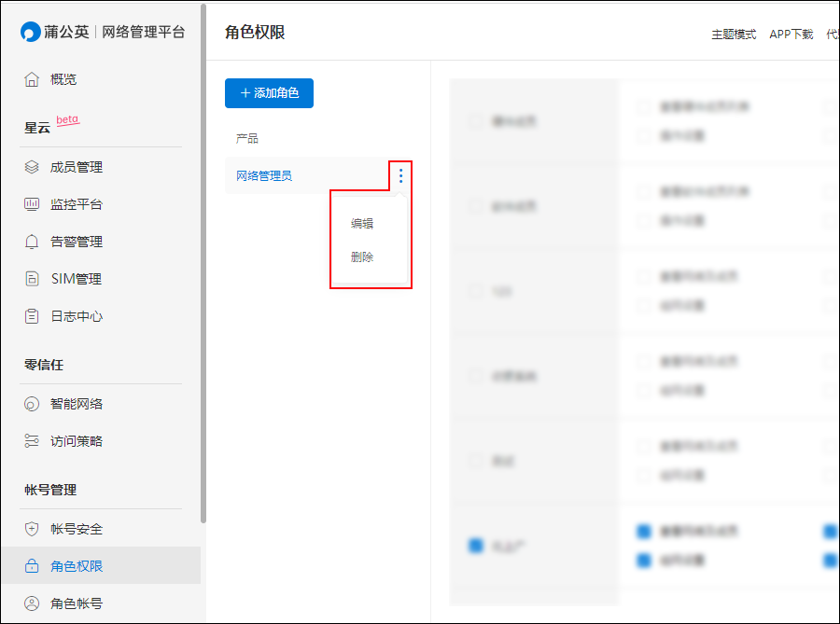
Task: Click the 成员管理 layers icon
Action: [32, 167]
